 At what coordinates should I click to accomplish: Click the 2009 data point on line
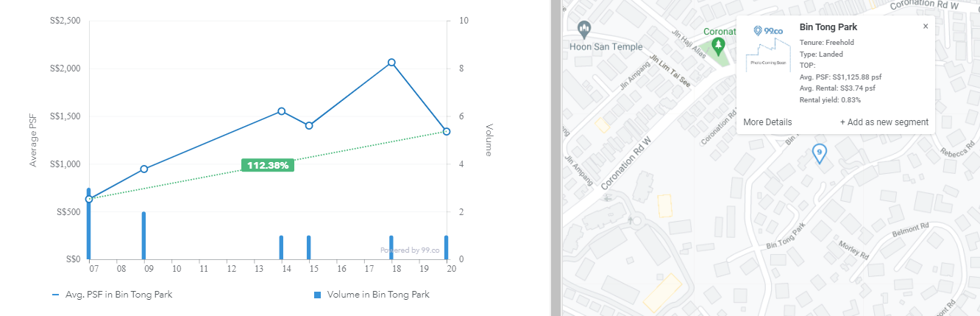pyautogui.click(x=144, y=169)
